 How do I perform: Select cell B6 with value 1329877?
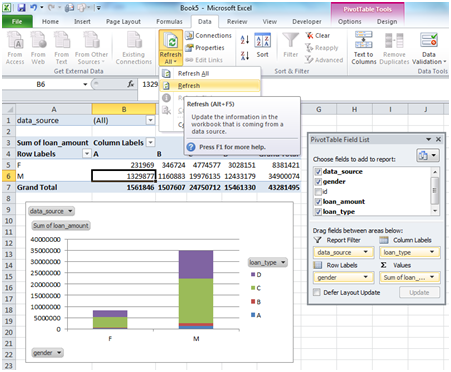124,176
